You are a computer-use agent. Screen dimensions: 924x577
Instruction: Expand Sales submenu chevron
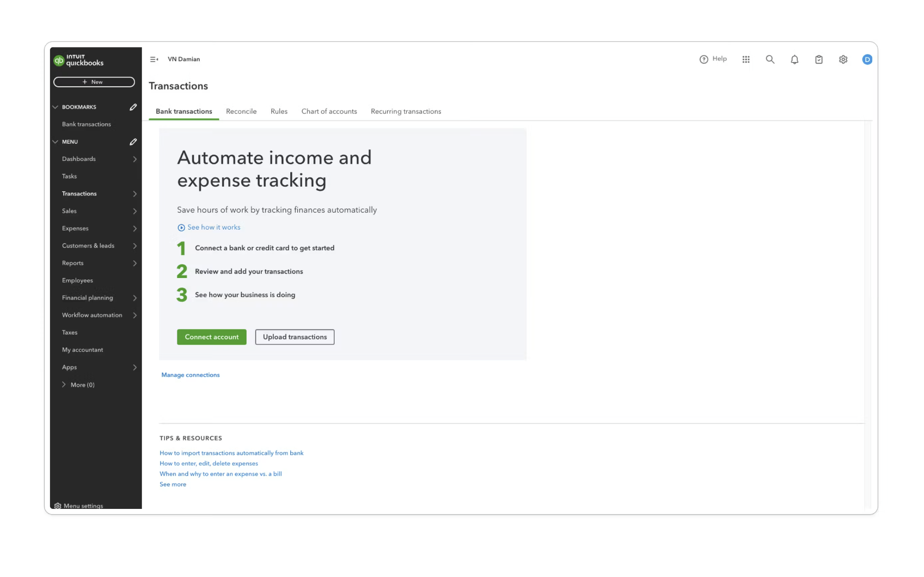(x=134, y=211)
